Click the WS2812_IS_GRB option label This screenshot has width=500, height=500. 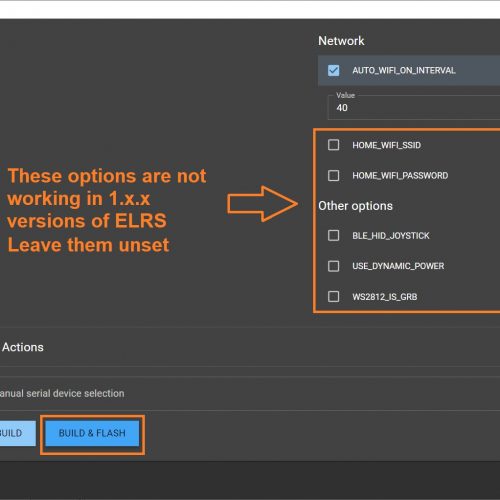click(x=385, y=297)
